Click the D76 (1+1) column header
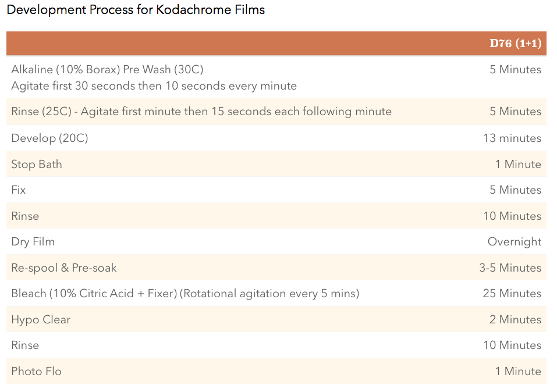Viewport: 557px width, 392px height. (x=515, y=44)
